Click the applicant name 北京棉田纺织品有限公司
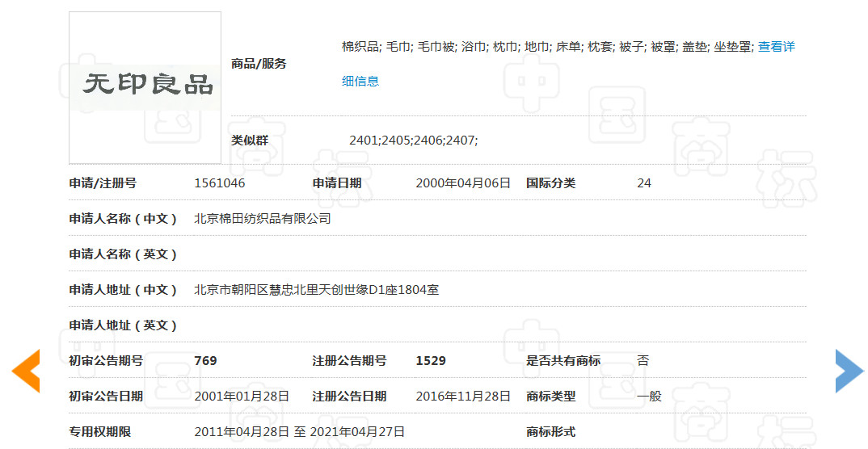Screen dimensions: 868x449 (x=263, y=219)
